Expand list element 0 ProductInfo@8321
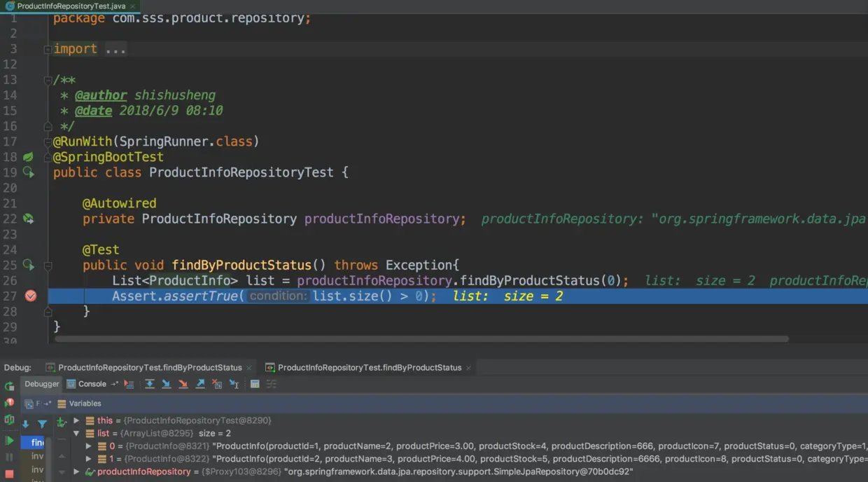Image resolution: width=868 pixels, height=482 pixels. 88,446
